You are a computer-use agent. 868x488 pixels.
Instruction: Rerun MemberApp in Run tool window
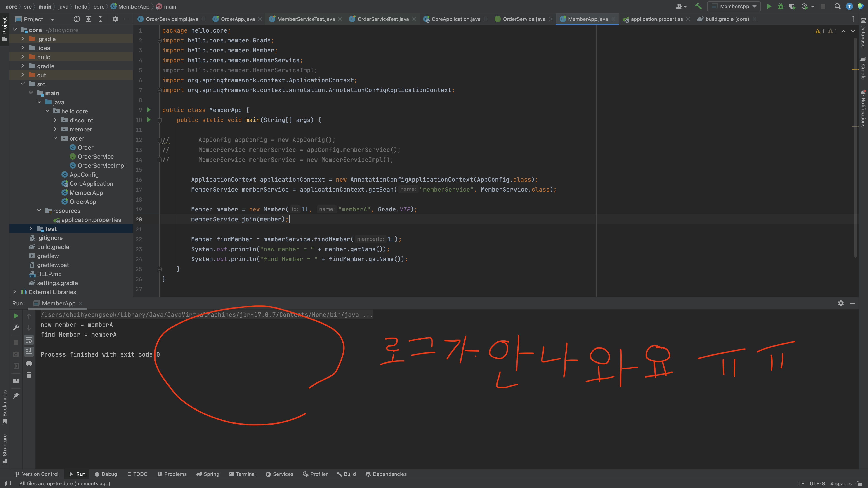click(16, 316)
